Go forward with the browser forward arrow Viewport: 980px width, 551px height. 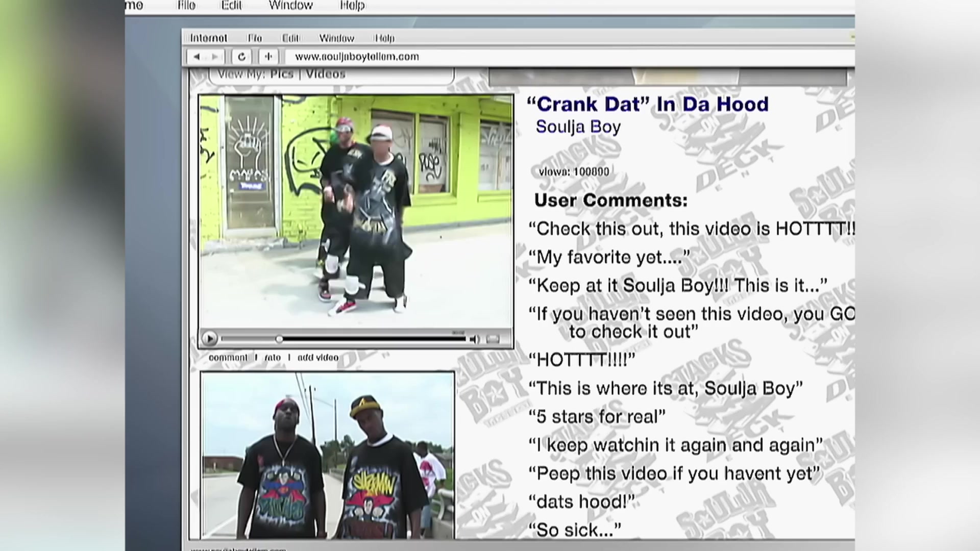[215, 57]
